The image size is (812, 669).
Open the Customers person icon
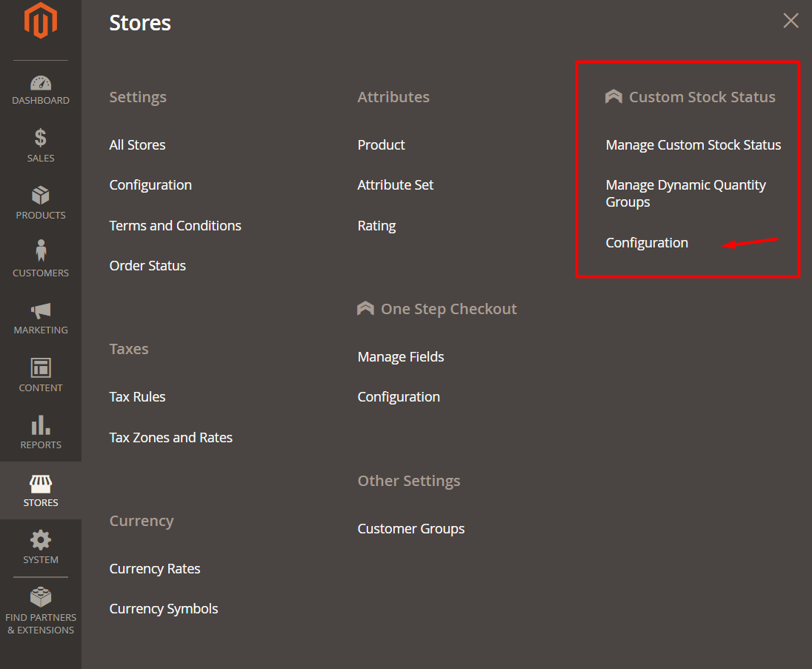click(x=41, y=252)
